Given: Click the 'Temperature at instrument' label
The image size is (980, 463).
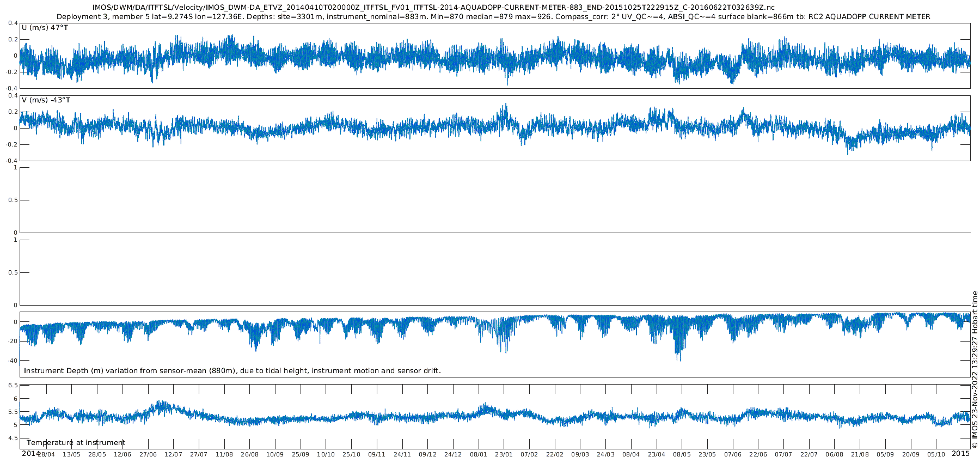Looking at the screenshot, I should 76,443.
